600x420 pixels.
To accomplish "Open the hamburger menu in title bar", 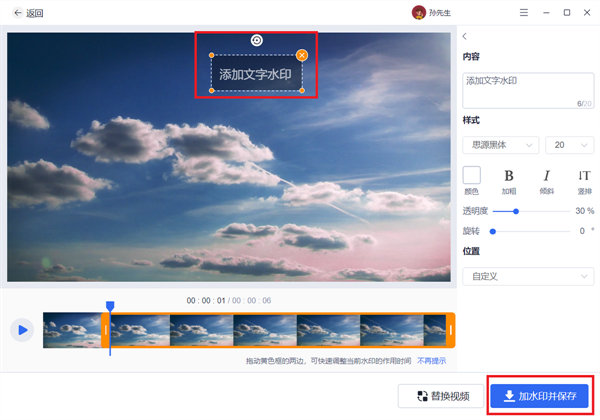I will 525,13.
